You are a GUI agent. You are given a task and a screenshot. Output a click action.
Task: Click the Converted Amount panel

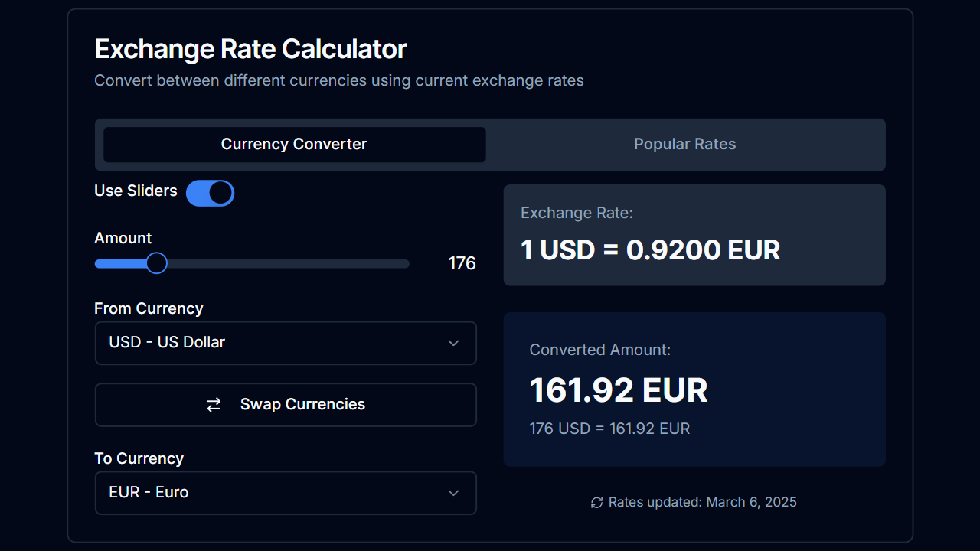click(x=694, y=389)
